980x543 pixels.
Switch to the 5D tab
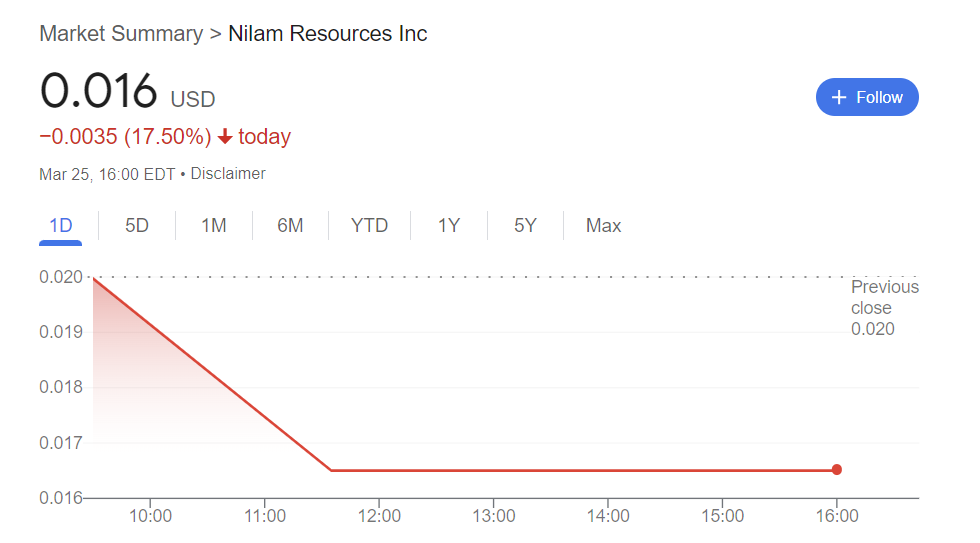[137, 226]
